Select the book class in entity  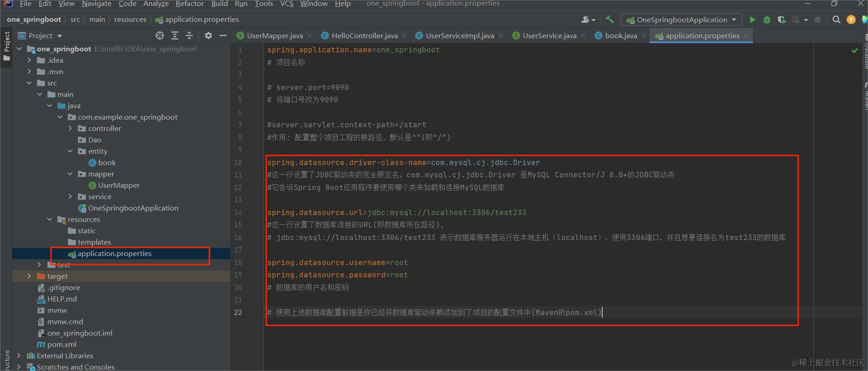(102, 162)
